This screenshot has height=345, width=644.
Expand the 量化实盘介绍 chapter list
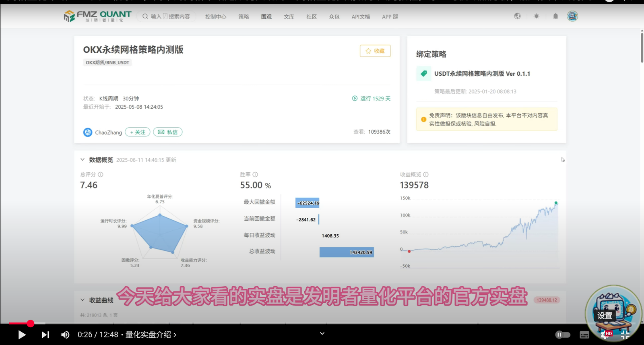click(x=151, y=335)
